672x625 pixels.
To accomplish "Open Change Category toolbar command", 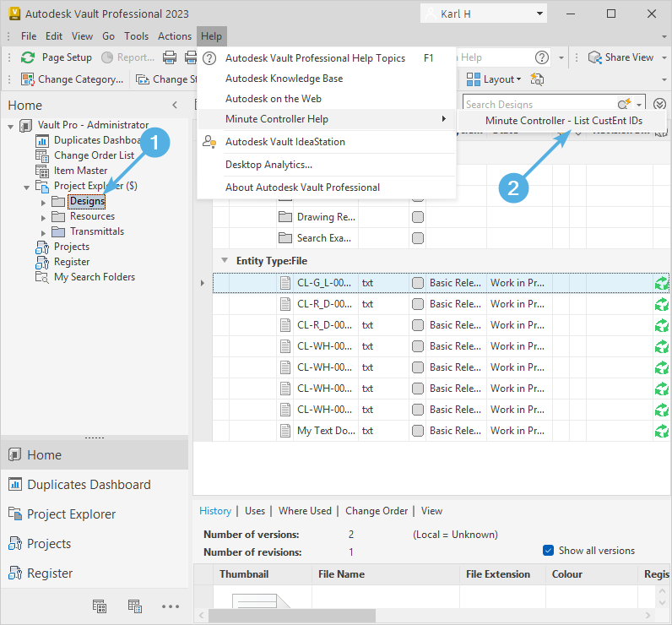I will pos(72,79).
